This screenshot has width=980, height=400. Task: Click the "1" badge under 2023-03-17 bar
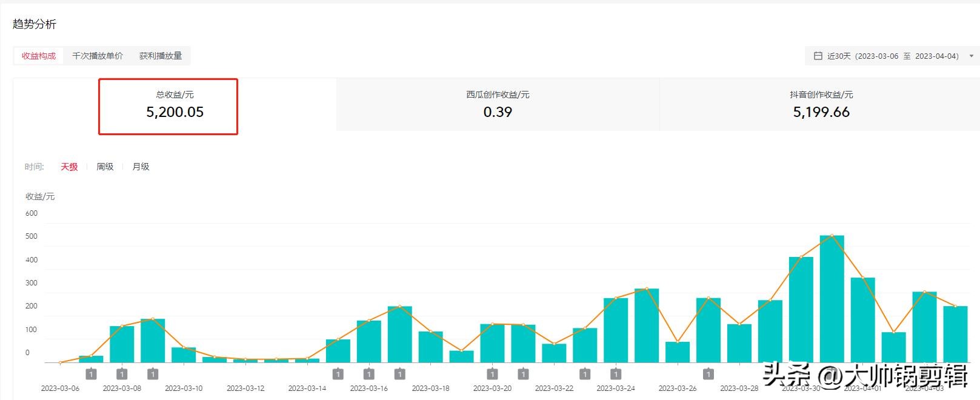click(x=400, y=374)
